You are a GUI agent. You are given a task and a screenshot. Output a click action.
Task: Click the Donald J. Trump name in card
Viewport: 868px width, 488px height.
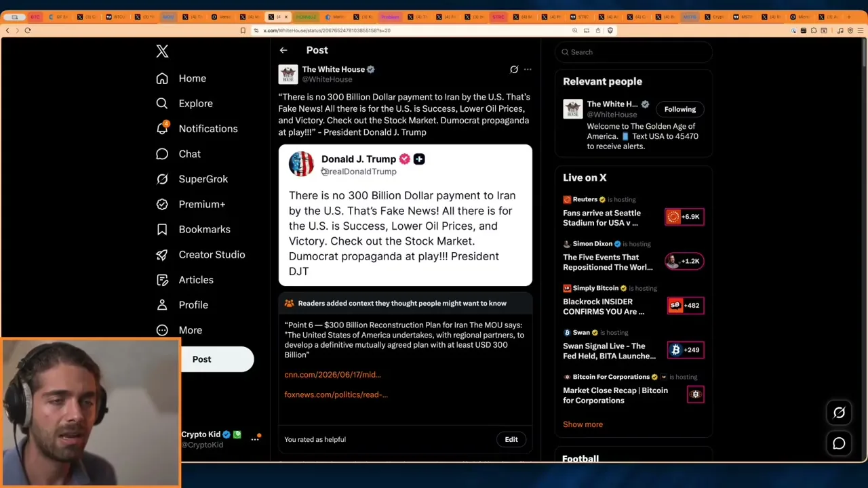(x=359, y=159)
